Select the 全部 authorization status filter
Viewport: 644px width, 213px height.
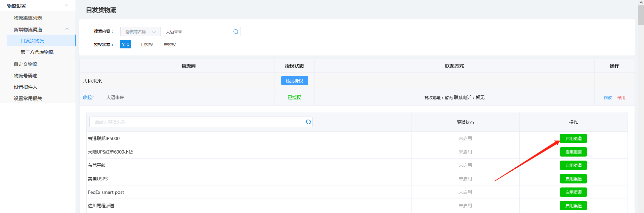click(125, 44)
